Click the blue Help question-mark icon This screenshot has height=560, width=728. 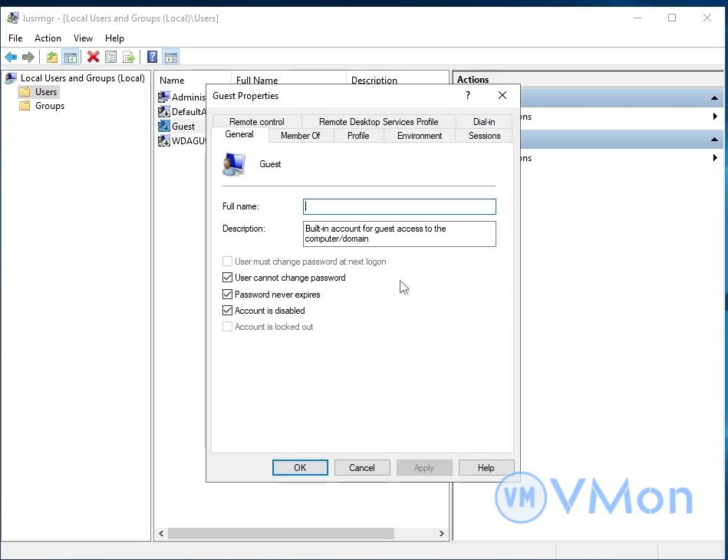coord(152,57)
